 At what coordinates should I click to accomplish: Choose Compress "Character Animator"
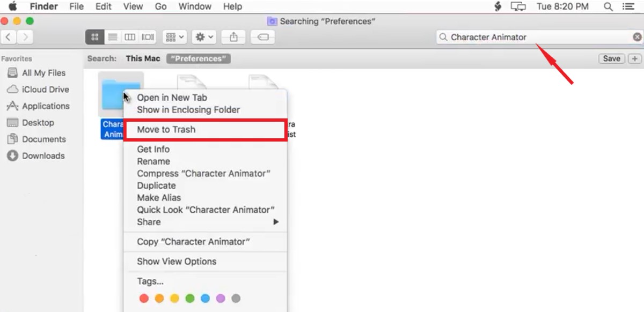(x=203, y=174)
